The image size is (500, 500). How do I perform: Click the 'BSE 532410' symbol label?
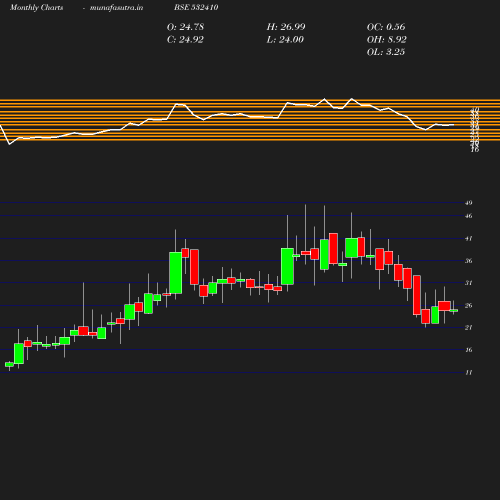[196, 7]
